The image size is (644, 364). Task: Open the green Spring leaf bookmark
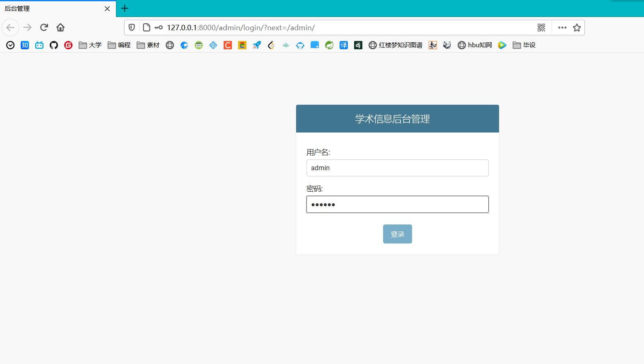(x=329, y=45)
